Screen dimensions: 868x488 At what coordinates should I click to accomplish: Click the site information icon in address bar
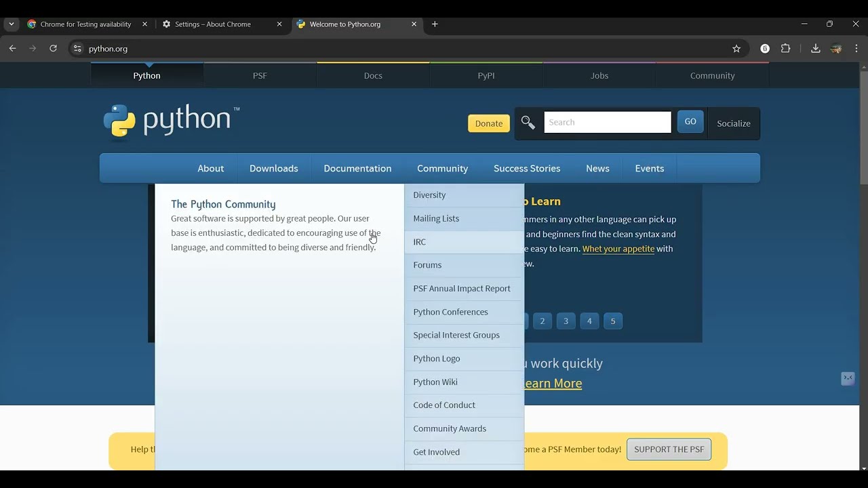[77, 49]
